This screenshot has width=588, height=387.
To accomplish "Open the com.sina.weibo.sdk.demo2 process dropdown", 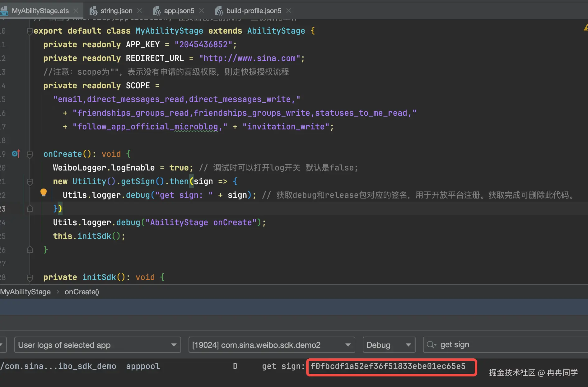I will (x=272, y=345).
